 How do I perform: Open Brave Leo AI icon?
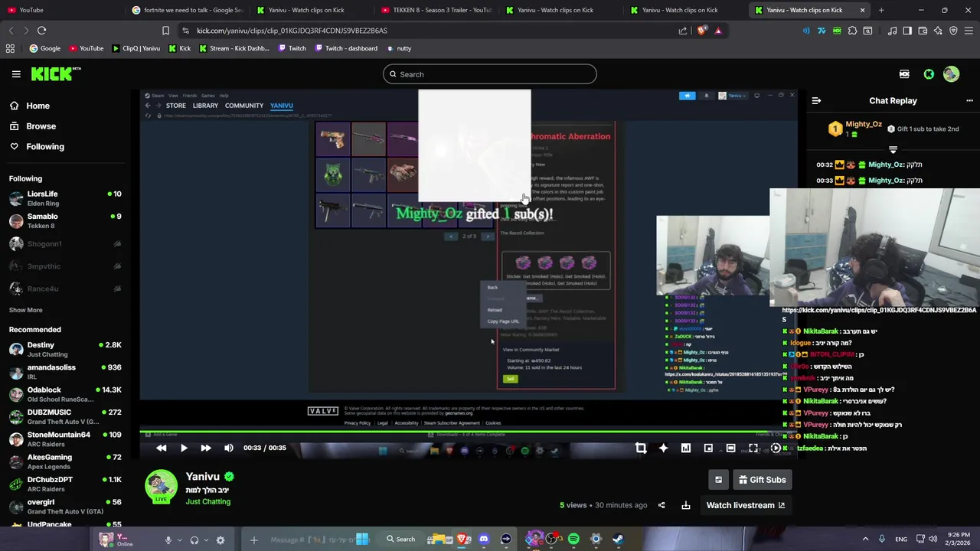(x=938, y=31)
